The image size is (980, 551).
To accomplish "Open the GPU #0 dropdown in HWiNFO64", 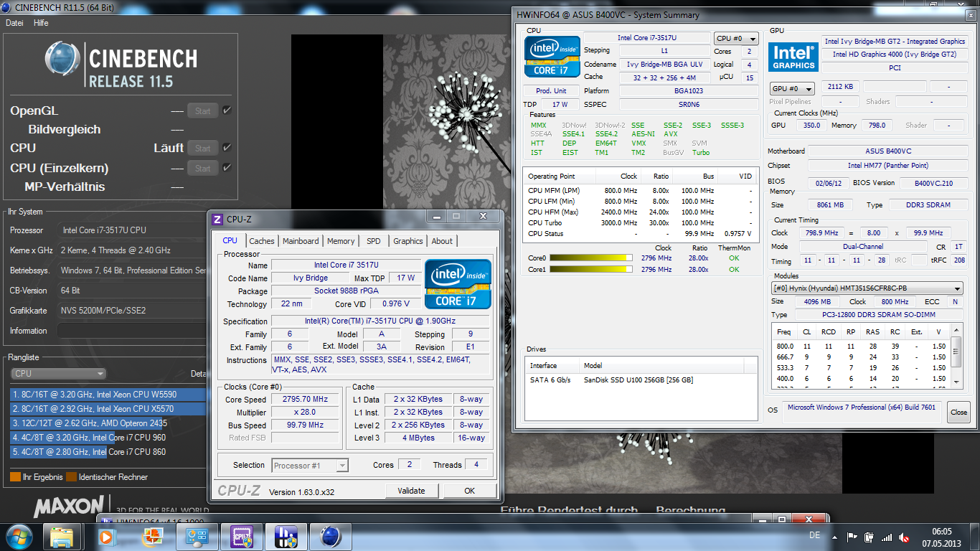I will (x=792, y=89).
